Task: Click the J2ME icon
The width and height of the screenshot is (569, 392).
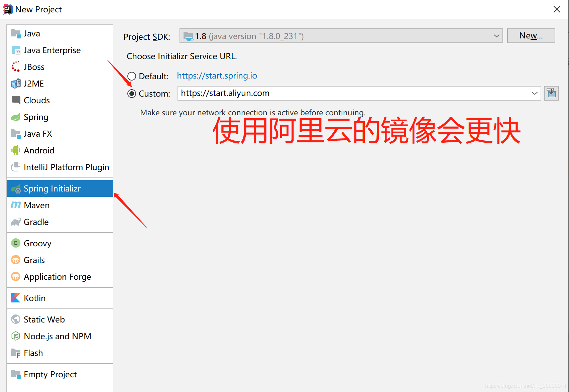Action: coord(16,84)
